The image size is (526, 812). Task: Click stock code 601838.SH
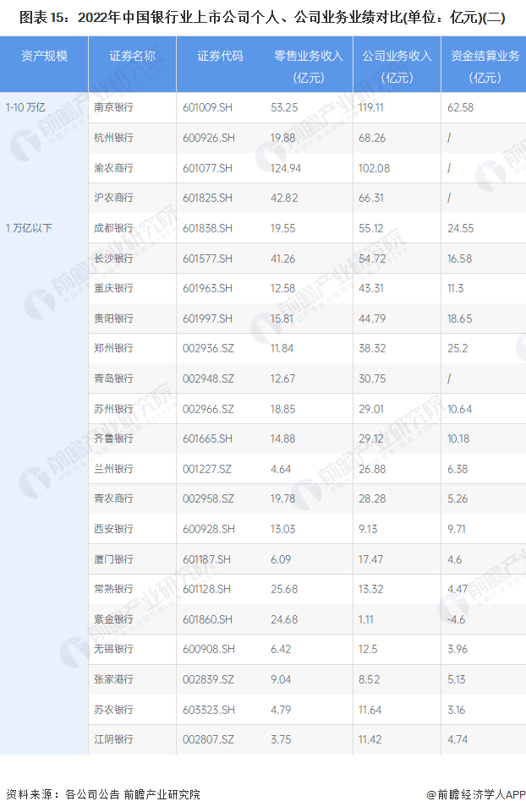coord(207,228)
